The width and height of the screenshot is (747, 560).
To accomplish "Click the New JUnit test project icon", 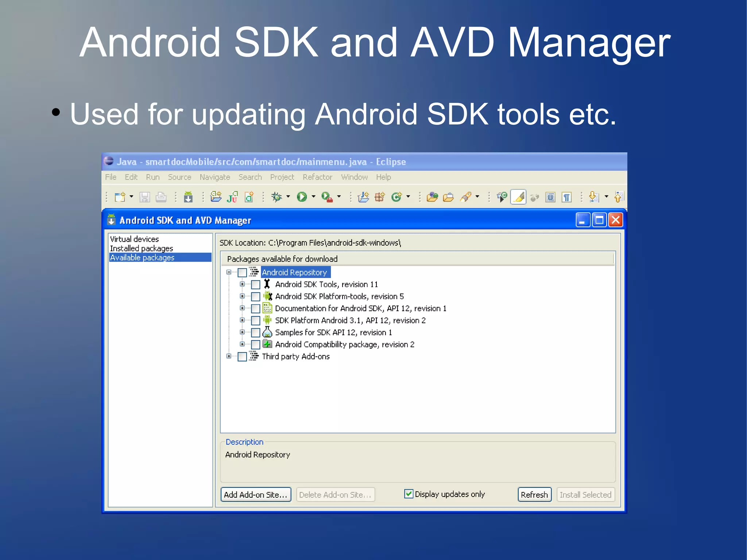I will [232, 197].
